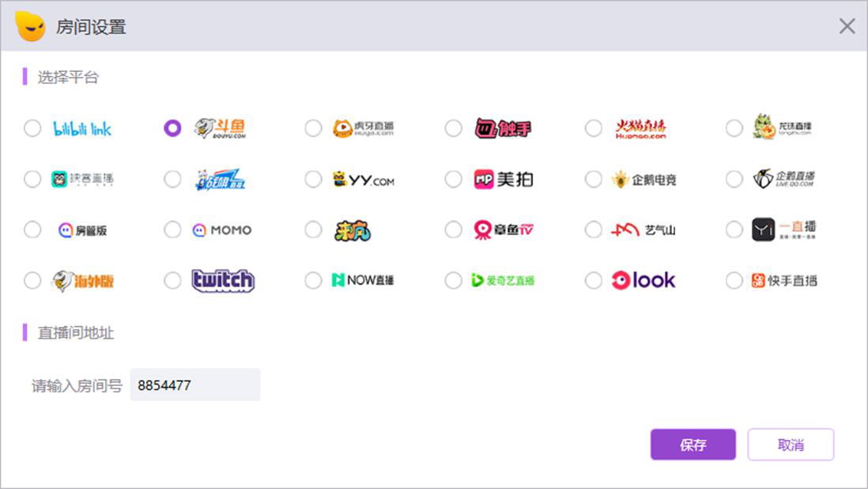Select the 斗鱼 radio button
The height and width of the screenshot is (489, 868).
click(x=172, y=128)
